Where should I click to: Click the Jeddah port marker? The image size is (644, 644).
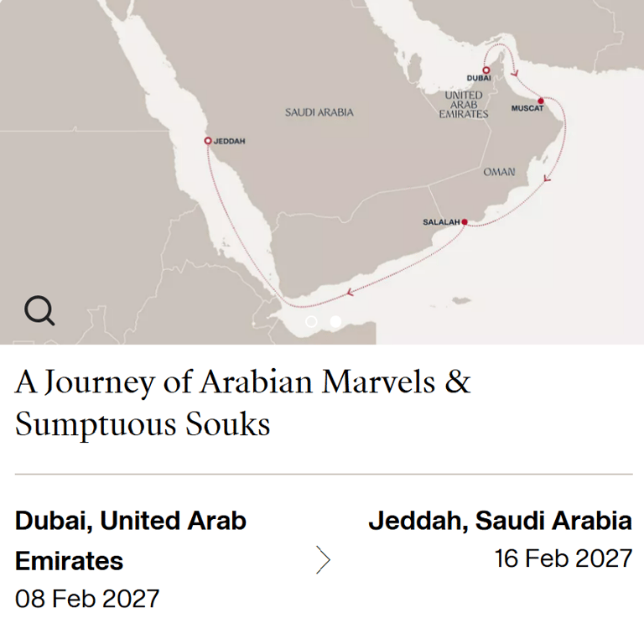tap(208, 141)
